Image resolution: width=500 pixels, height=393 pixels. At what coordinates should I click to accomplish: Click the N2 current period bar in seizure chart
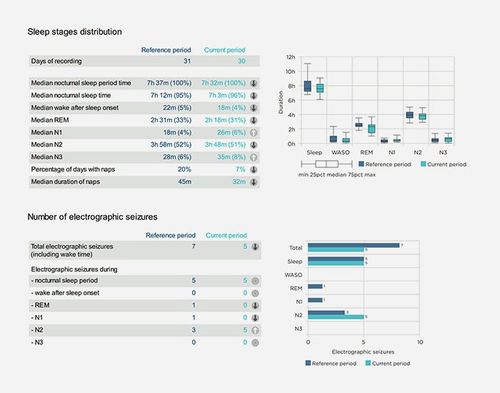coord(336,317)
